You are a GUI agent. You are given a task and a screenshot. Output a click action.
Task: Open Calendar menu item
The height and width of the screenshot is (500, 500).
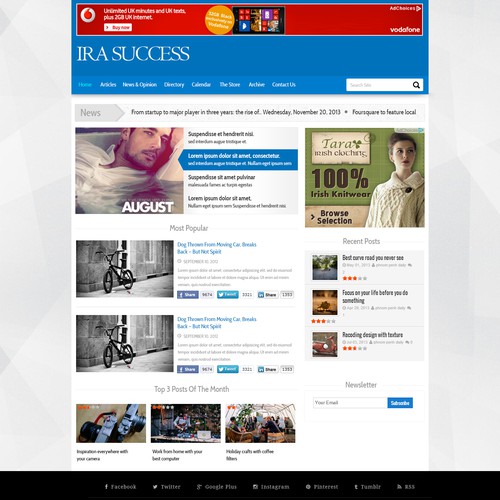201,85
